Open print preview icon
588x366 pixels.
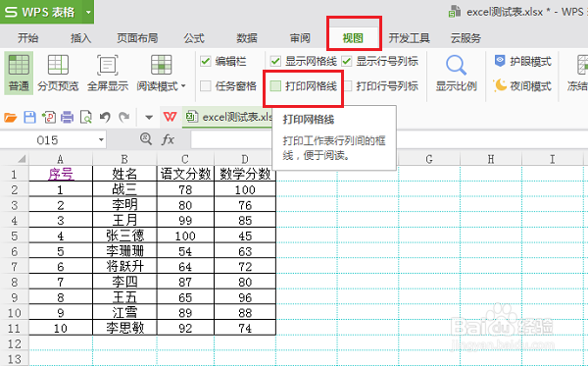tap(86, 118)
